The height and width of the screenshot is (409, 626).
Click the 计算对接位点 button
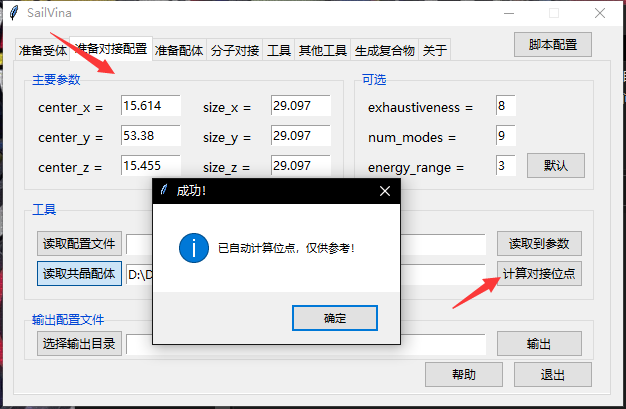coord(539,274)
